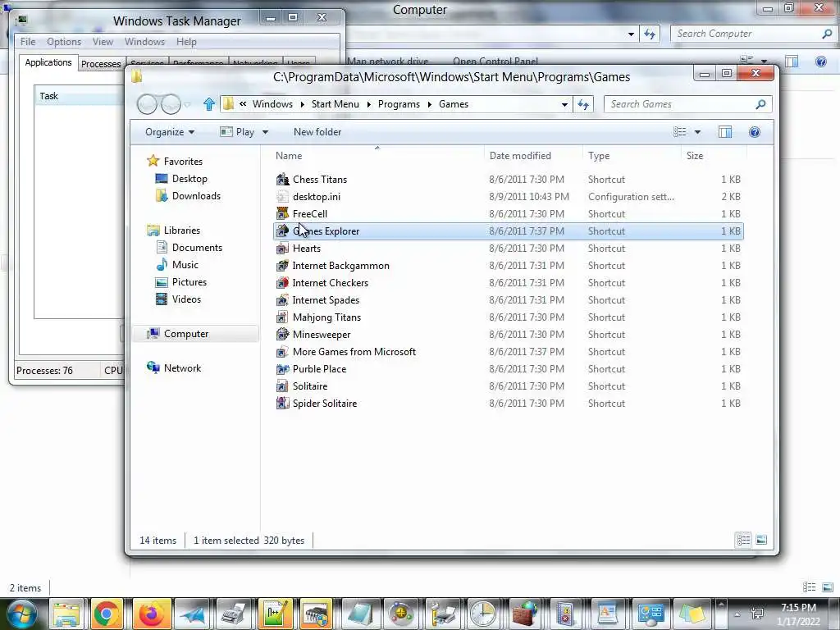The image size is (840, 630).
Task: Open Help menu in Task Manager
Action: tap(186, 42)
